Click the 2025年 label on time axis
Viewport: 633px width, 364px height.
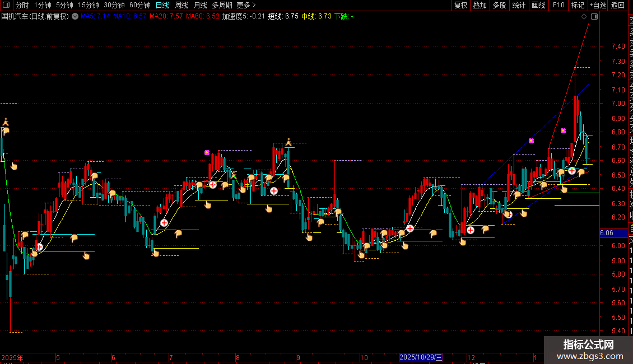pyautogui.click(x=12, y=357)
